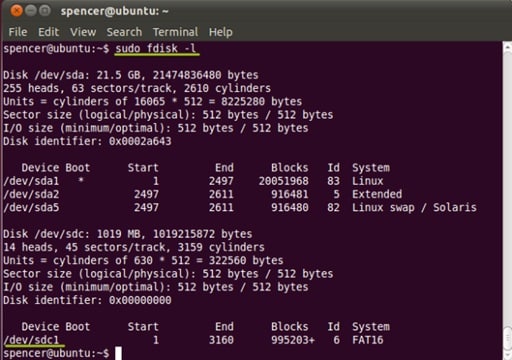Open the Edit menu

pos(48,32)
